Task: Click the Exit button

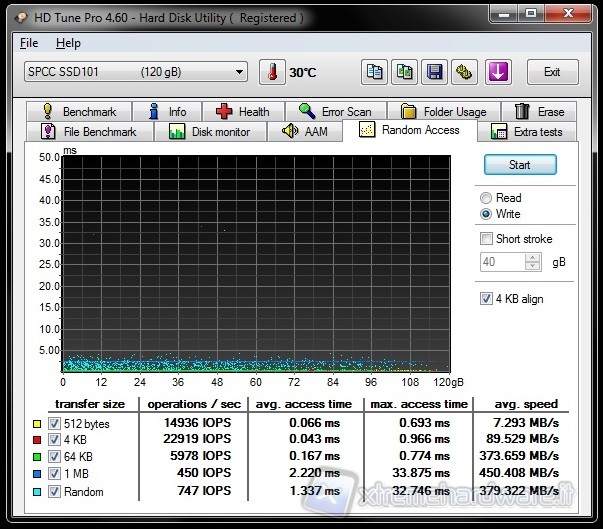Action: pyautogui.click(x=552, y=72)
